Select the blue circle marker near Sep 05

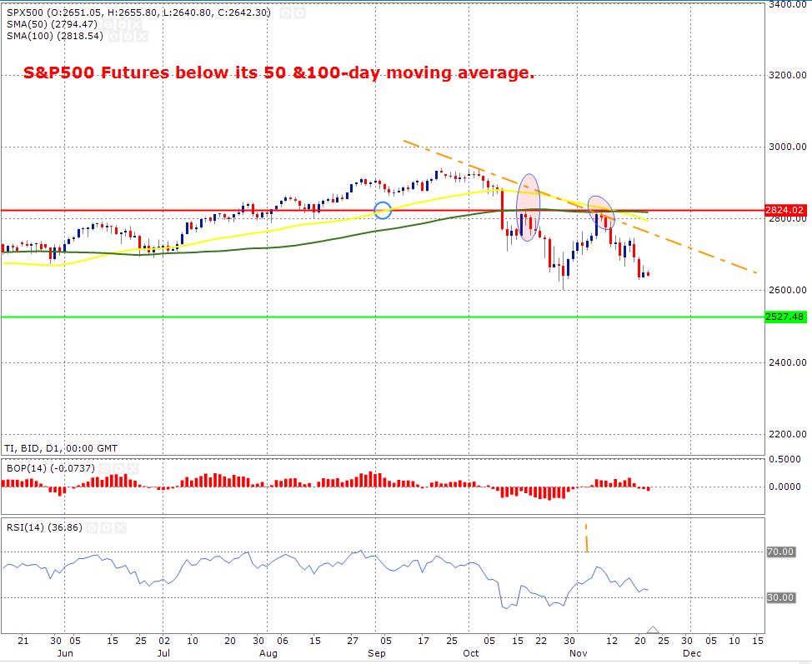[383, 210]
